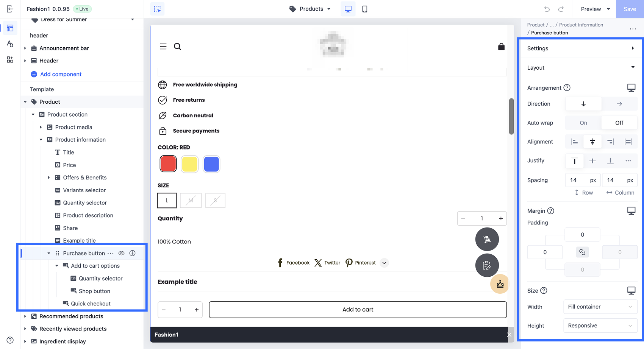This screenshot has width=644, height=349.
Task: Open the apps grid sidebar icon
Action: (x=10, y=59)
